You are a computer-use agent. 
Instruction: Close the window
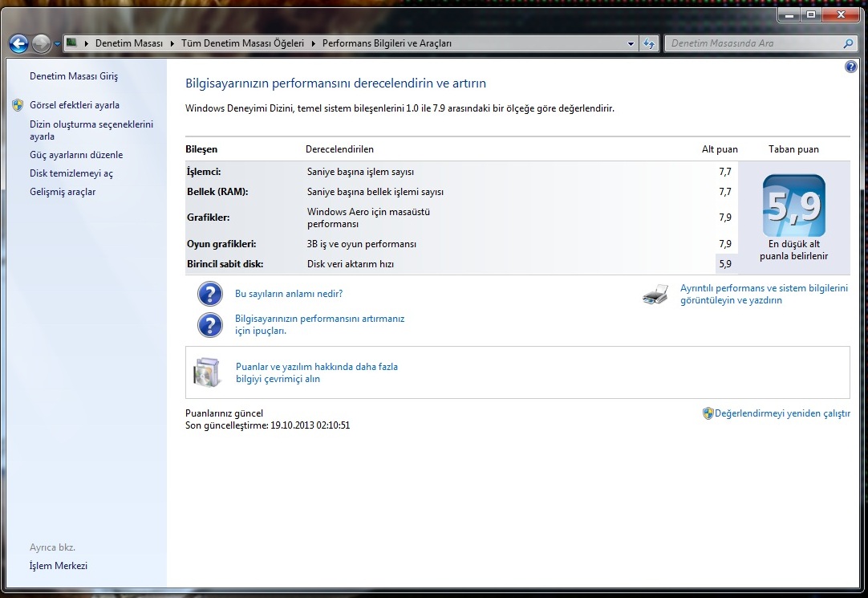[842, 14]
